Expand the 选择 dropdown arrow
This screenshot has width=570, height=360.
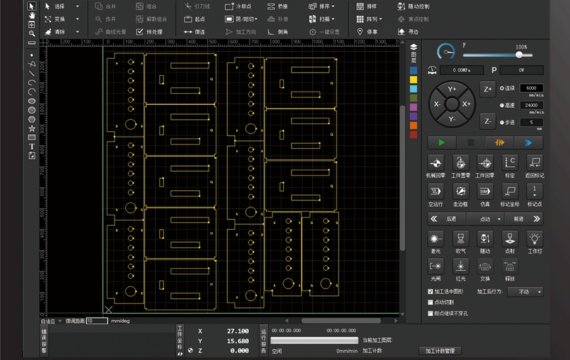(77, 6)
